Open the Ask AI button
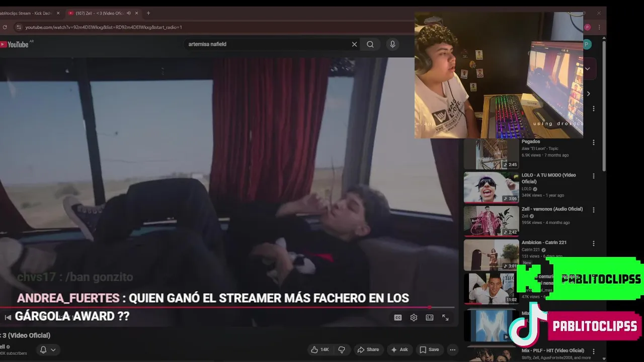The width and height of the screenshot is (644, 362). click(x=399, y=349)
